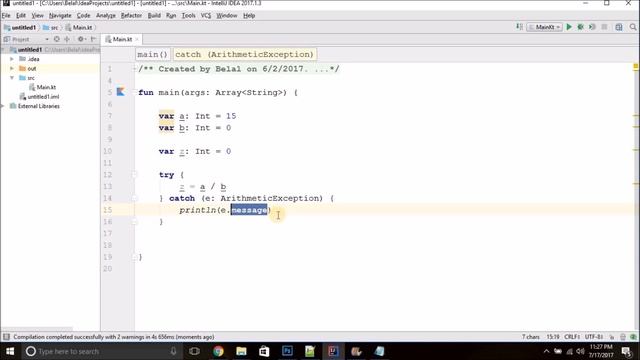Click the lock read-only icon in status bar
640x360 pixels.
tap(612, 337)
